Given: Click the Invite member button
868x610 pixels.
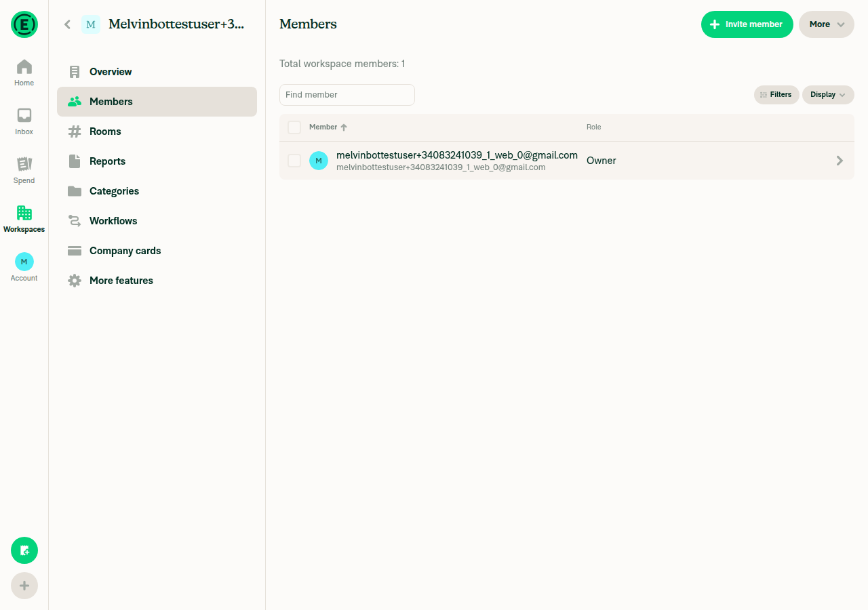Looking at the screenshot, I should coord(747,24).
